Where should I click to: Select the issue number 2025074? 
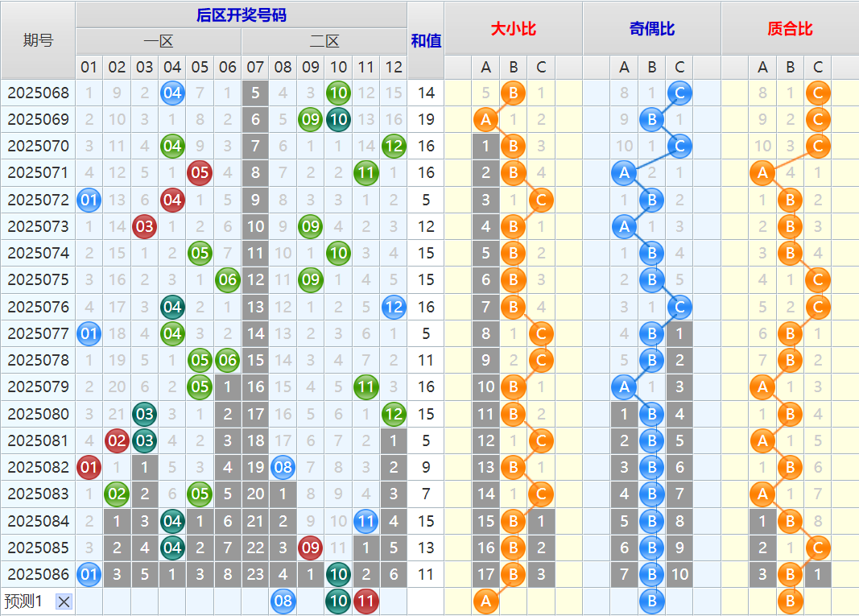pyautogui.click(x=39, y=253)
